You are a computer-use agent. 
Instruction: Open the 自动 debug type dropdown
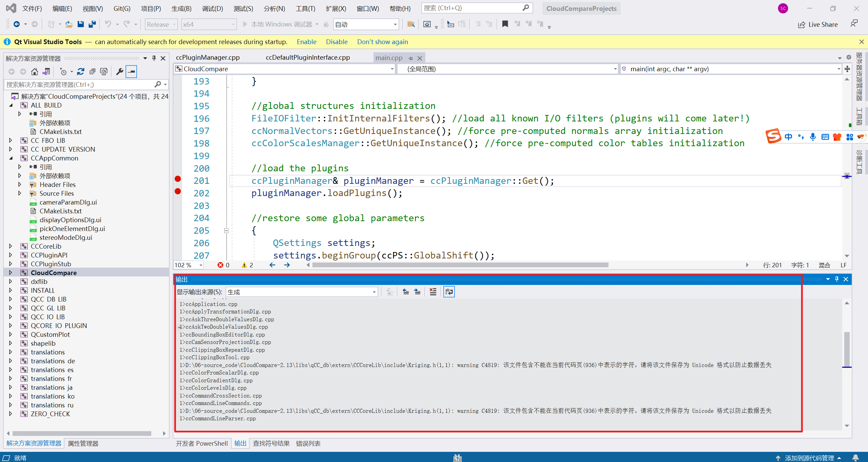pyautogui.click(x=366, y=24)
